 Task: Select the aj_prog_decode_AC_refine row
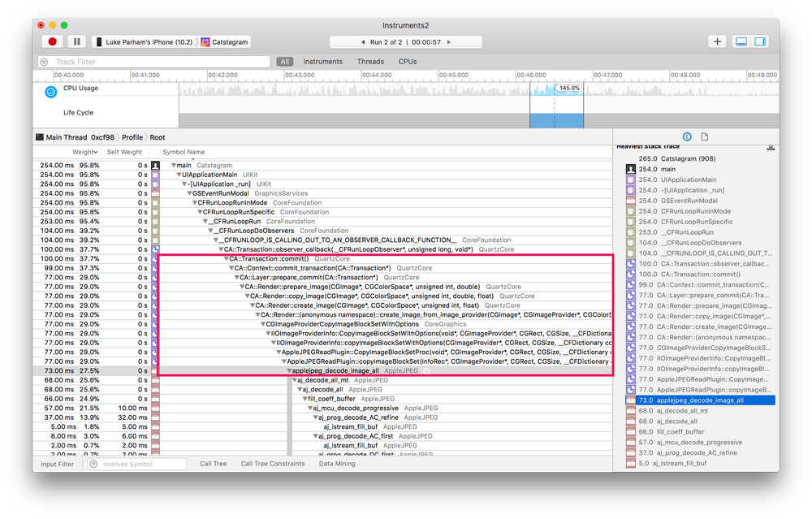(322, 417)
